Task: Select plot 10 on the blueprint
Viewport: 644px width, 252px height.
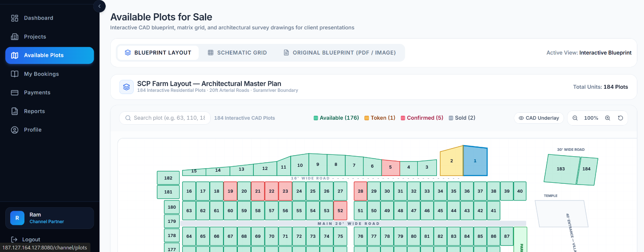Action: pyautogui.click(x=300, y=165)
